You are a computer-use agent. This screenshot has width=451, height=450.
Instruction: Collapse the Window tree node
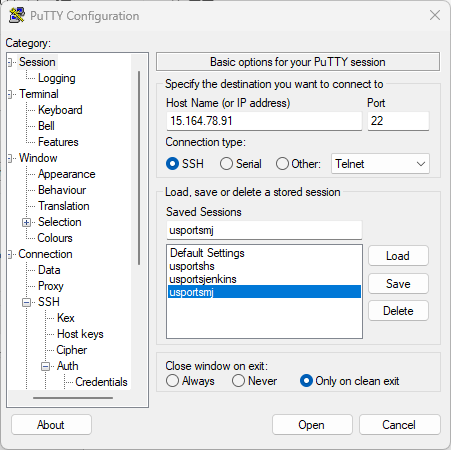click(x=10, y=158)
